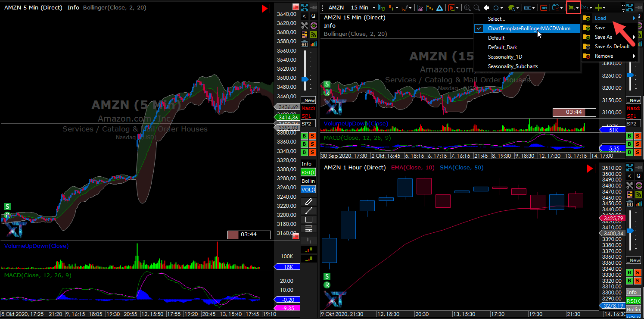Select the Seasonality_1D template entry
Screen dimensions: 644x319
point(527,57)
